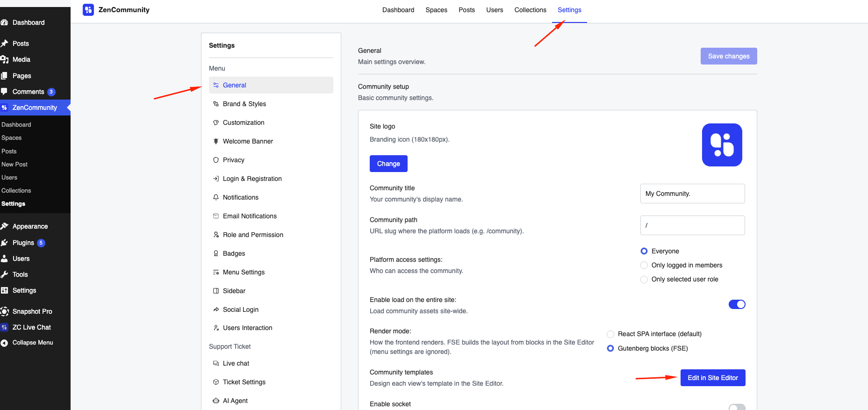Viewport: 868px width, 410px height.
Task: Open Spaces in ZenCommunity submenu
Action: click(12, 138)
